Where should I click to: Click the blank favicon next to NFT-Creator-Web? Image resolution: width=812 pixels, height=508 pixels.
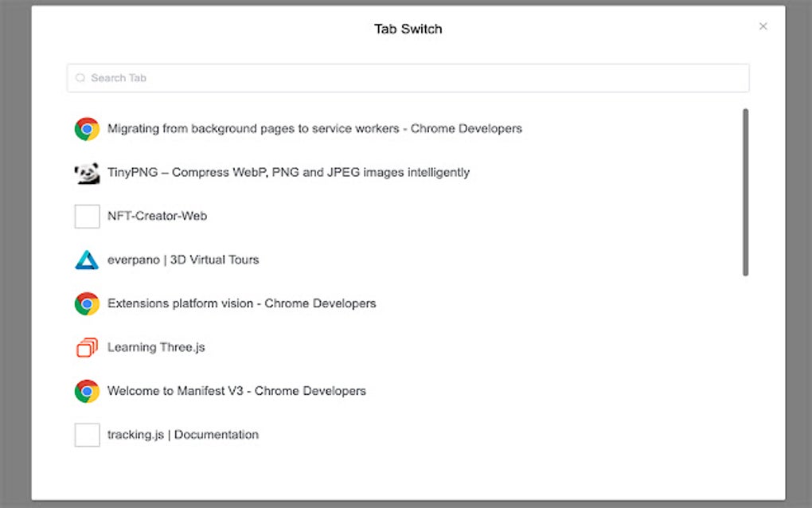tap(87, 217)
